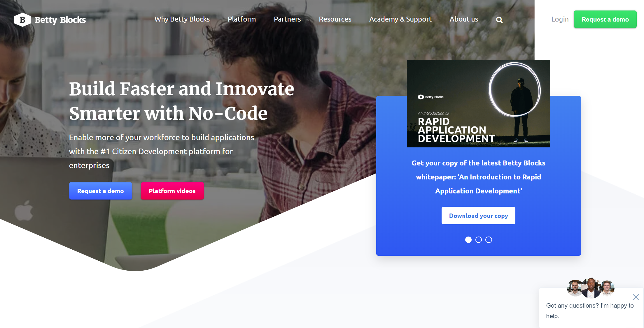Expand the Resources navigation dropdown
The image size is (644, 328).
[x=335, y=19]
